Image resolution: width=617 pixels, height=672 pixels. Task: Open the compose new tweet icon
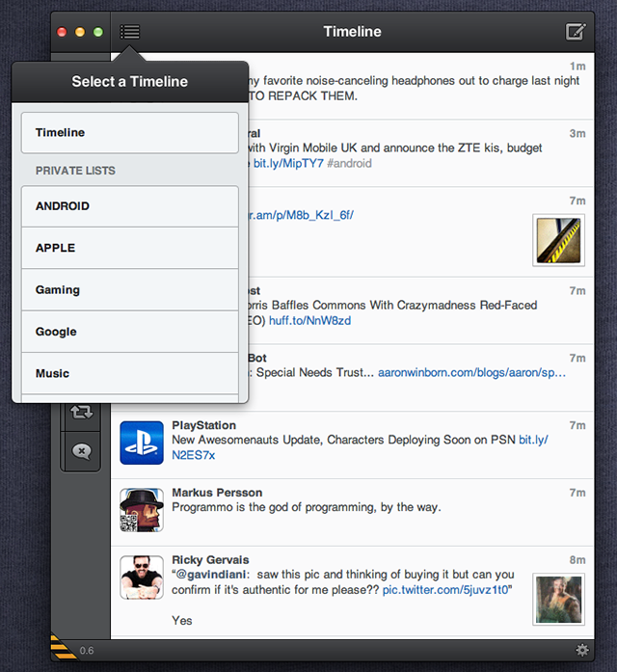tap(575, 32)
